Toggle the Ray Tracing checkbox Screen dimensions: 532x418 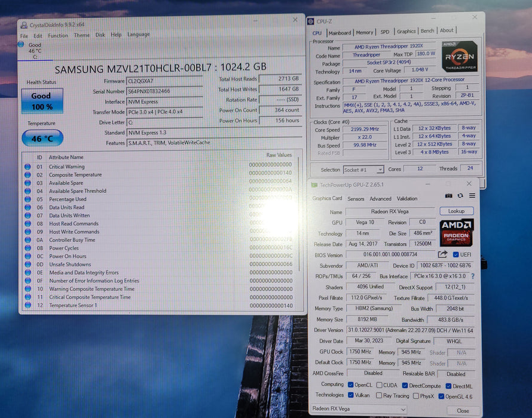click(x=379, y=396)
